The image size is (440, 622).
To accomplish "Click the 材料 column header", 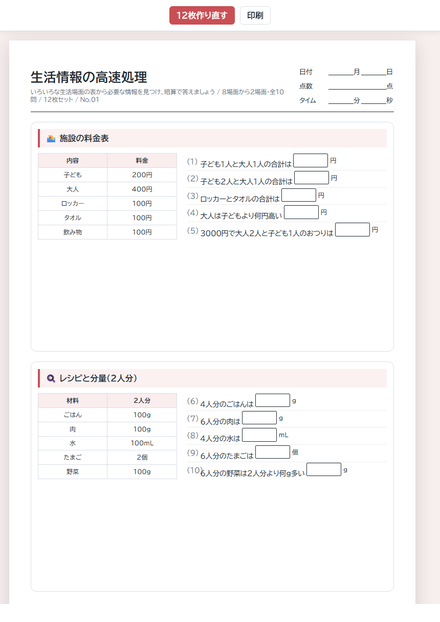I will point(73,401).
